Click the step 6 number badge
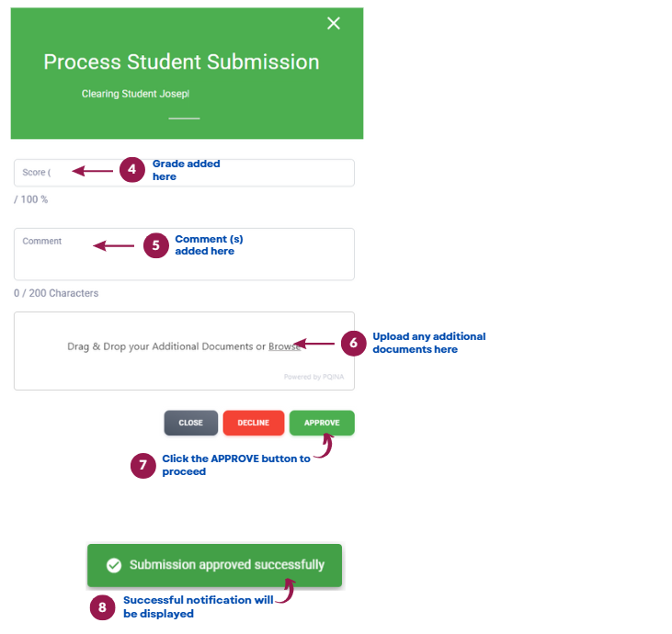 tap(354, 343)
